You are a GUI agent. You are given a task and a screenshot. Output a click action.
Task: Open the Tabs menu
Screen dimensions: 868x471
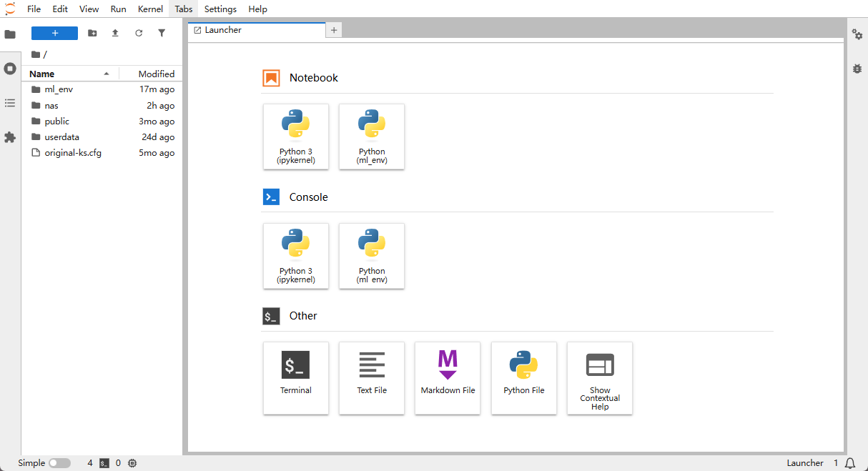click(x=184, y=9)
